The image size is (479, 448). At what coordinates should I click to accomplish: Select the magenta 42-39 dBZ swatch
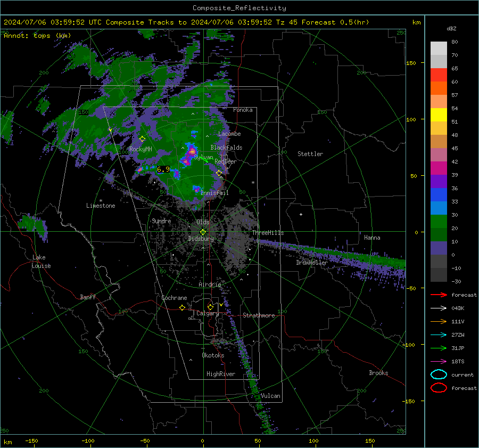click(439, 168)
